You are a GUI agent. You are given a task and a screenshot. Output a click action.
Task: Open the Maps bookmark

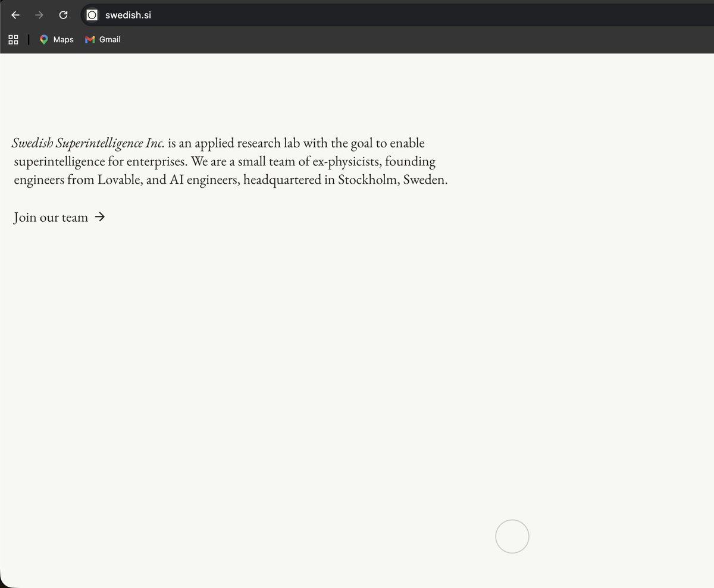tap(57, 40)
